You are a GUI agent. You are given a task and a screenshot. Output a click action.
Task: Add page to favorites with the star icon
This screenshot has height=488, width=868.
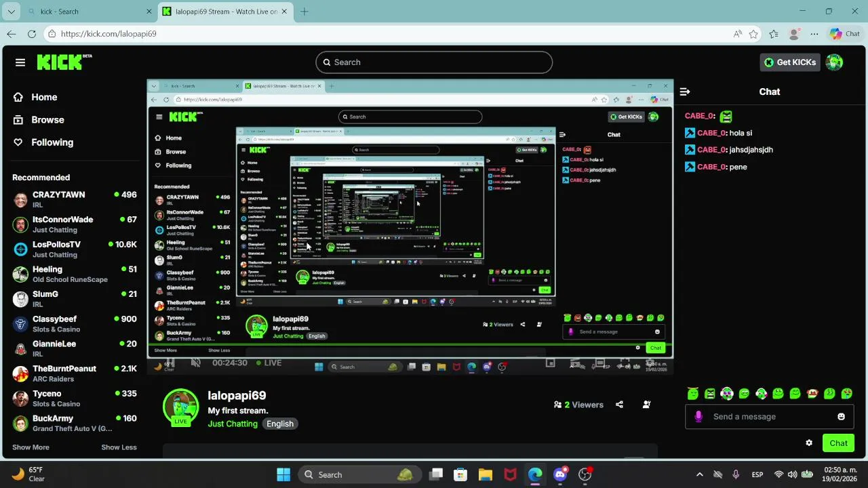[753, 34]
